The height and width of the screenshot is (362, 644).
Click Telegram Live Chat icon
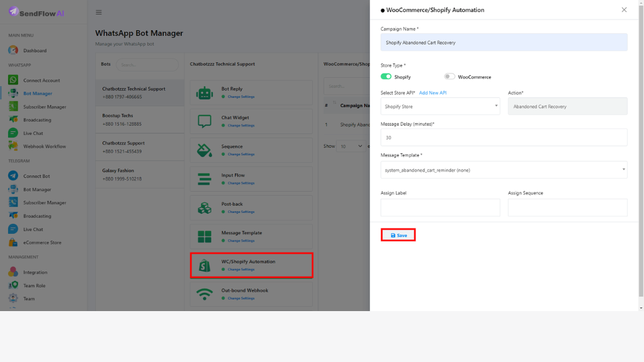click(13, 229)
